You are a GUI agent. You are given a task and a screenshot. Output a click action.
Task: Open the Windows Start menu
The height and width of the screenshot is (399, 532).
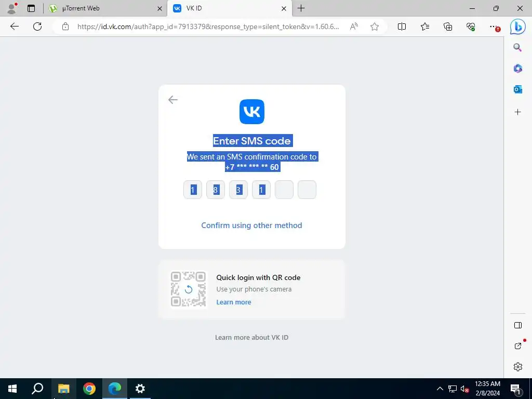click(12, 389)
